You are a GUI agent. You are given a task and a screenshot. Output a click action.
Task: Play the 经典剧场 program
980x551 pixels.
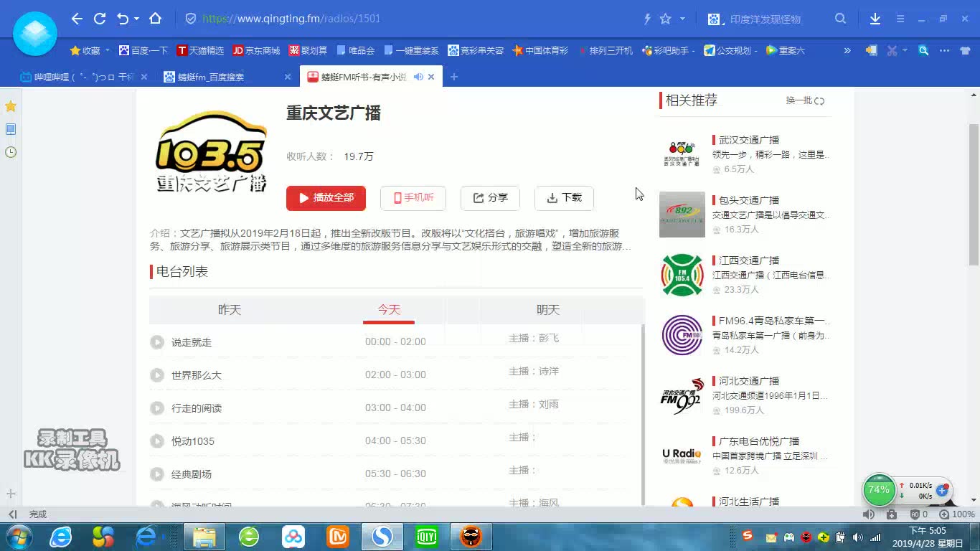157,474
